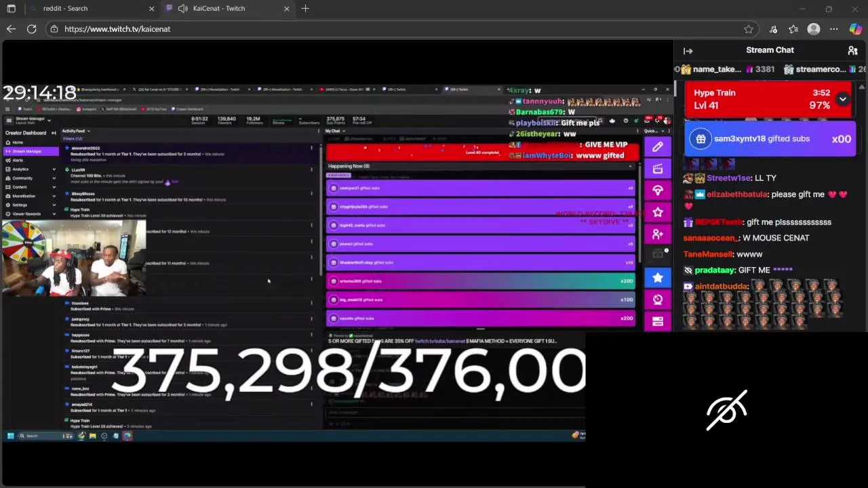The width and height of the screenshot is (868, 488).
Task: Open Alerts in dashboard sidebar
Action: [x=18, y=160]
